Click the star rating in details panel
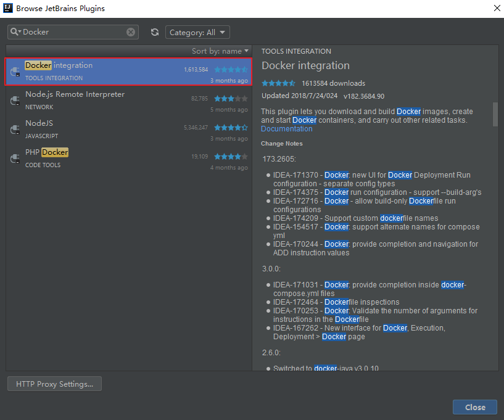The height and width of the screenshot is (420, 504). point(278,83)
